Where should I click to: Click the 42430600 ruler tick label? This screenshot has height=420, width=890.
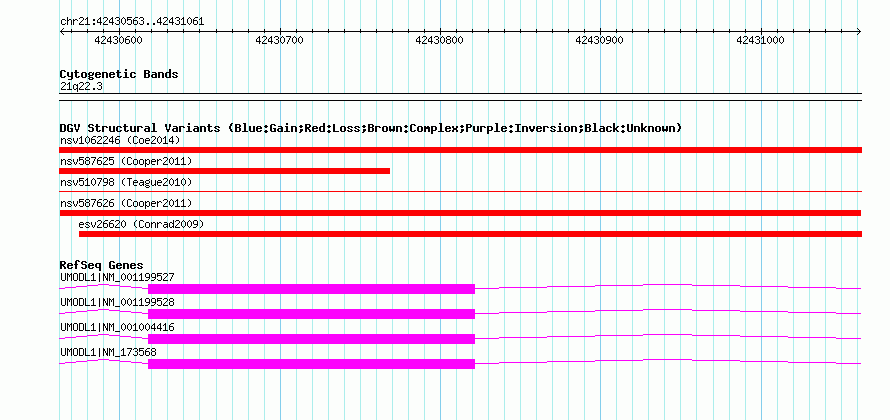click(119, 40)
